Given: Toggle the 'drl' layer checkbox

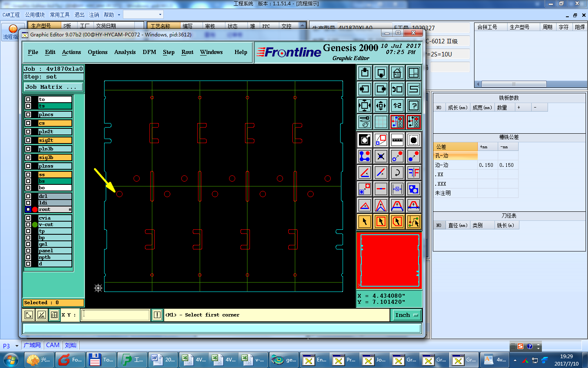Looking at the screenshot, I should (x=28, y=196).
